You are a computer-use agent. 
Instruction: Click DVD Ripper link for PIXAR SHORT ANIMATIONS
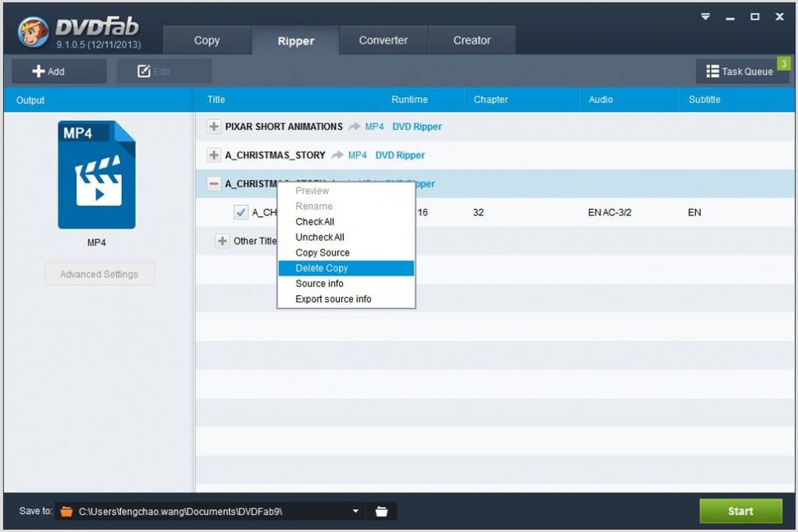click(417, 127)
